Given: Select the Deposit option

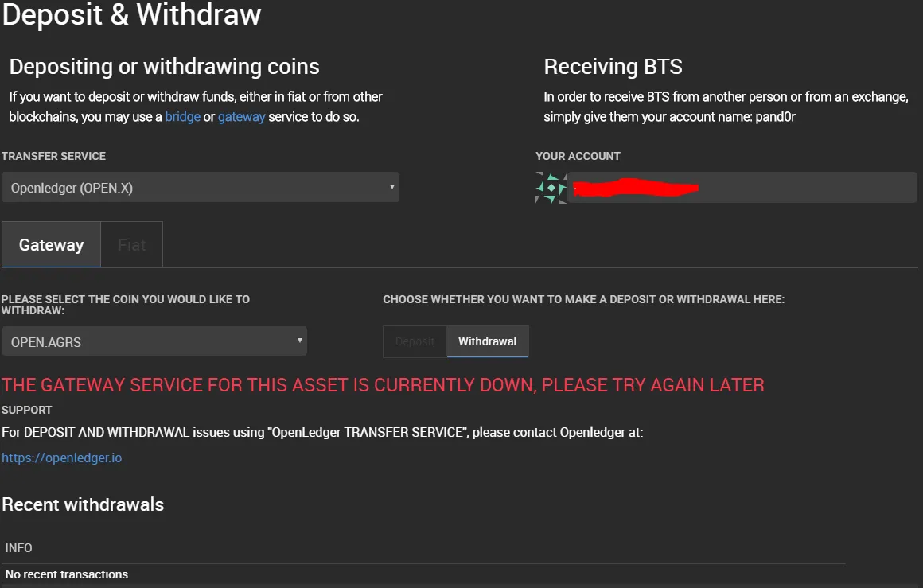Looking at the screenshot, I should pyautogui.click(x=415, y=341).
